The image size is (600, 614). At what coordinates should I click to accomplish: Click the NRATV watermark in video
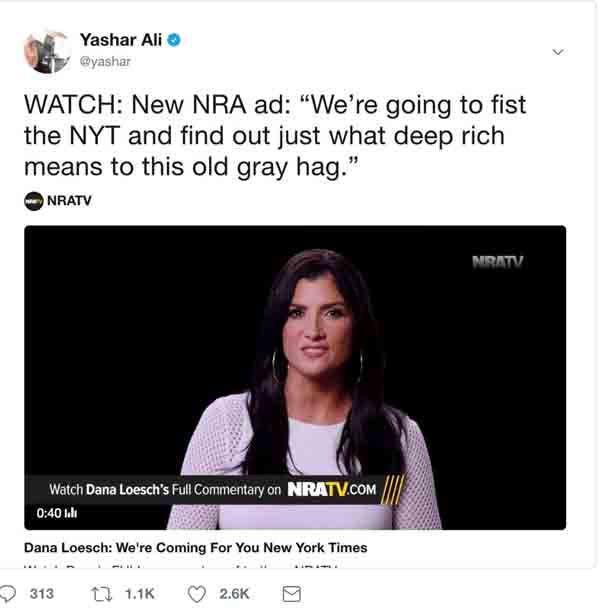[497, 262]
